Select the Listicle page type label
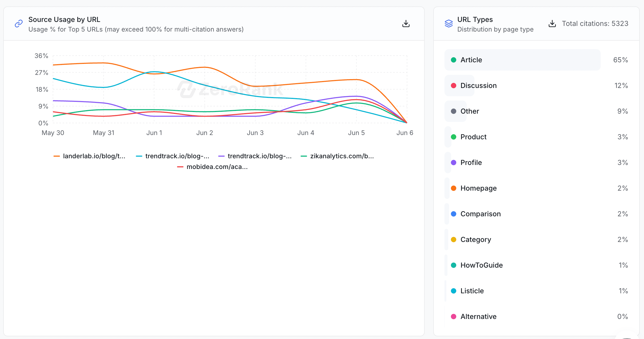This screenshot has height=339, width=644. 472,291
